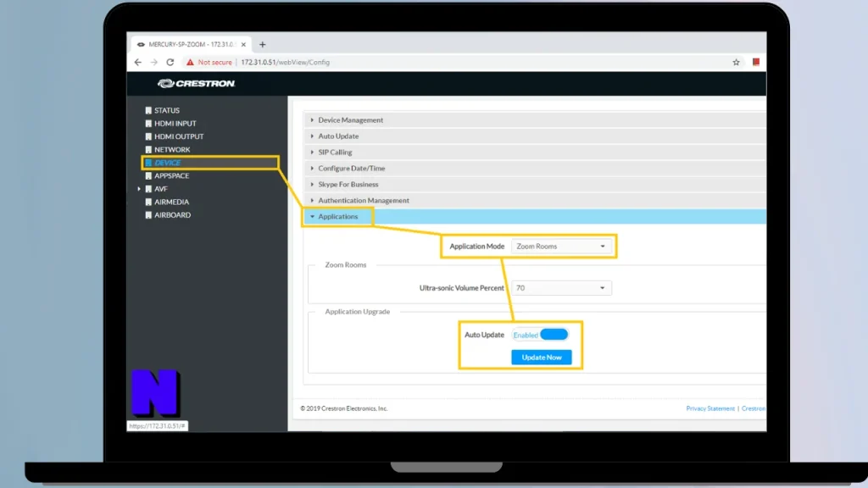Reload the page with the refresh icon
This screenshot has height=488, width=868.
170,62
